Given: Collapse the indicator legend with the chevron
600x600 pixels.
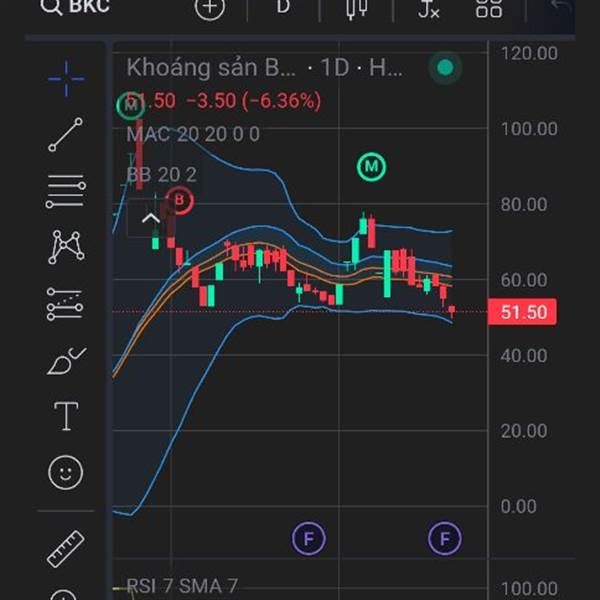Looking at the screenshot, I should 151,219.
